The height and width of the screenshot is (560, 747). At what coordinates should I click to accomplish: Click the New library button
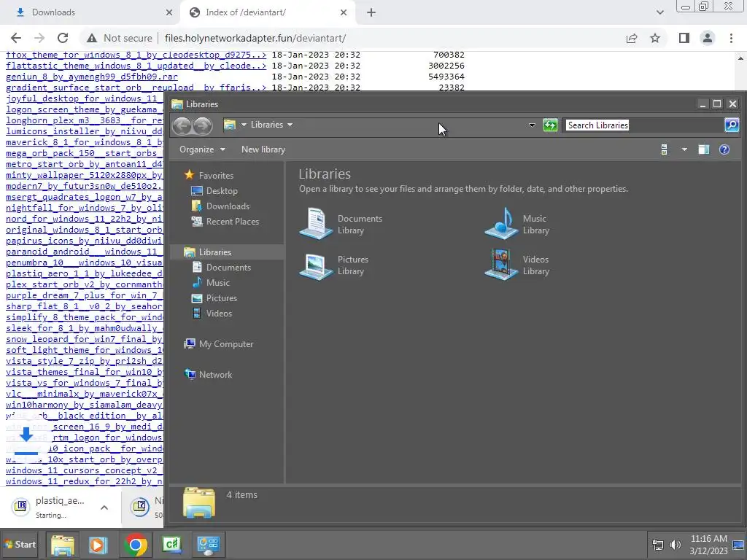click(x=263, y=149)
